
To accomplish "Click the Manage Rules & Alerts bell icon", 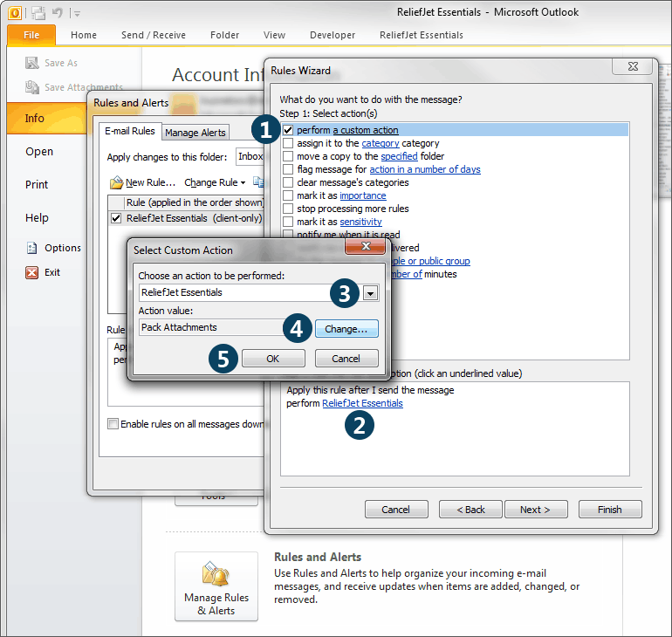I will click(216, 573).
